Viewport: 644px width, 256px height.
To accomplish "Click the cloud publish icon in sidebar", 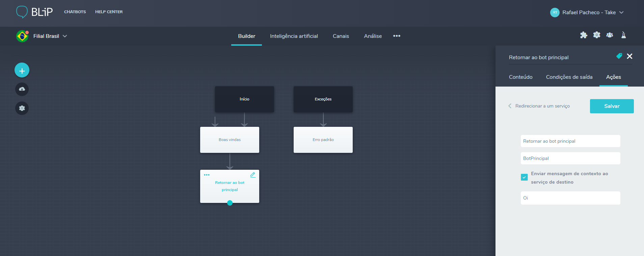I will click(x=22, y=89).
